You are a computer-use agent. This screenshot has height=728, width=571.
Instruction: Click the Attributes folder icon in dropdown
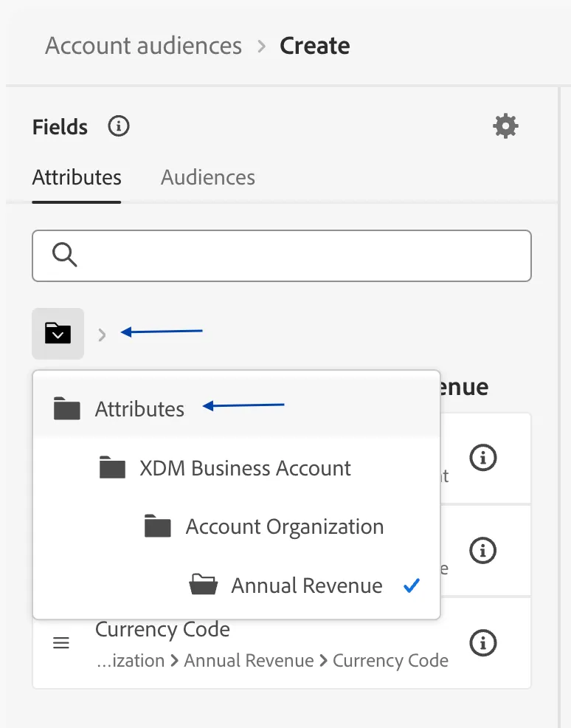(x=67, y=408)
